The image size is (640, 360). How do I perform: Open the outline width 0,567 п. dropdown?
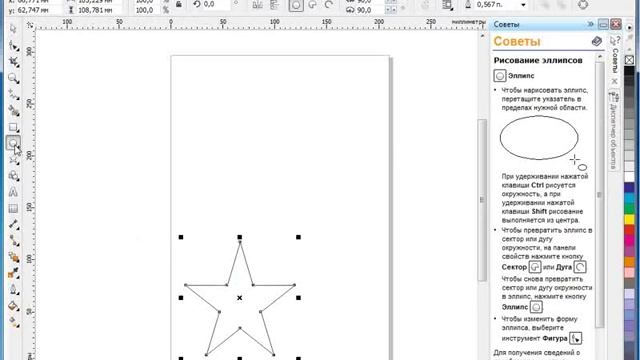523,5
